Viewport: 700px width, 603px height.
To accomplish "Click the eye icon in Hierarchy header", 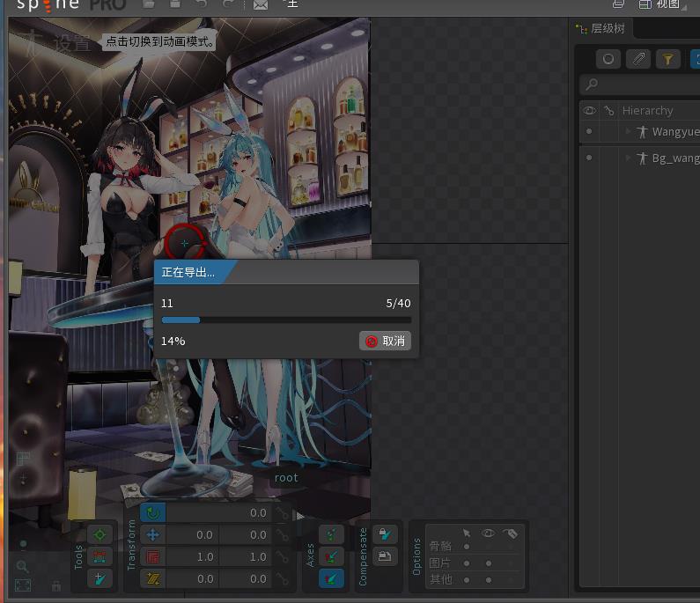I will tap(589, 110).
